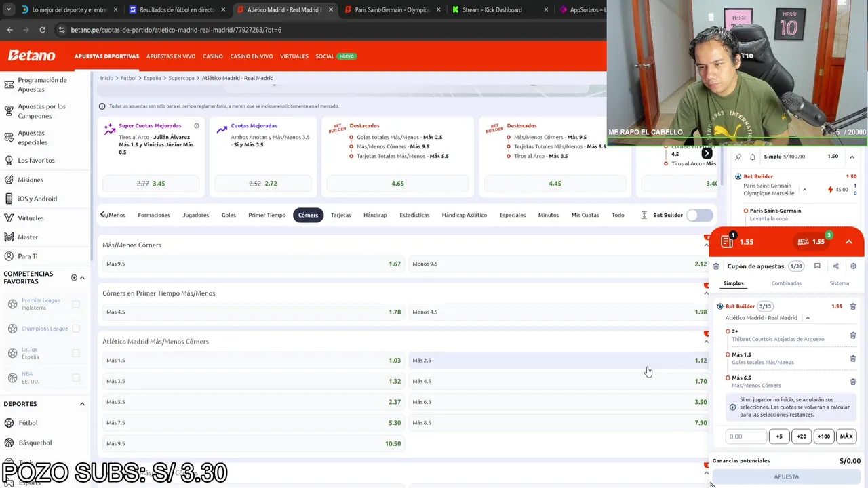Check the NBA EE. UU. favorite box
The image size is (868, 488).
[76, 378]
